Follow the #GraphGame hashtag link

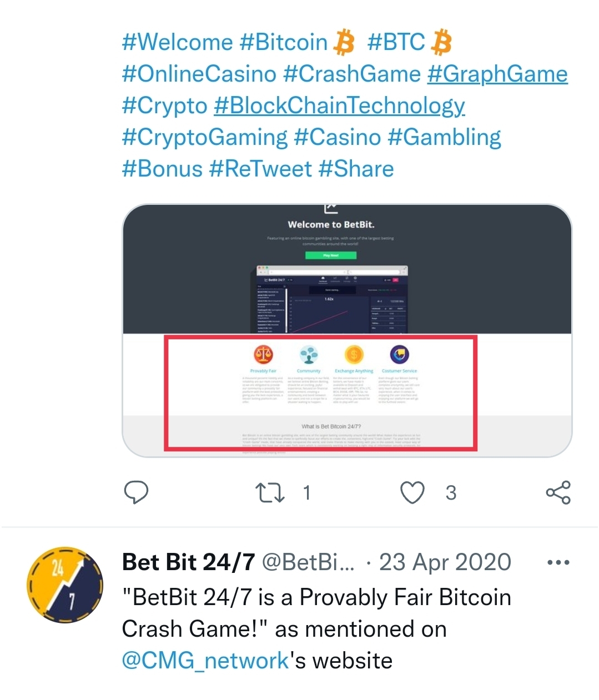click(497, 74)
